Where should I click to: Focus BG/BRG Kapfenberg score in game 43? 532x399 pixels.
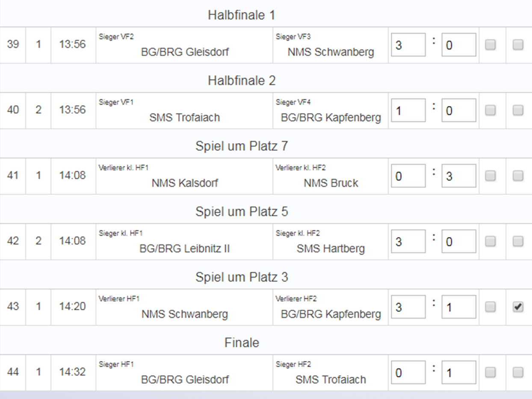click(x=458, y=307)
